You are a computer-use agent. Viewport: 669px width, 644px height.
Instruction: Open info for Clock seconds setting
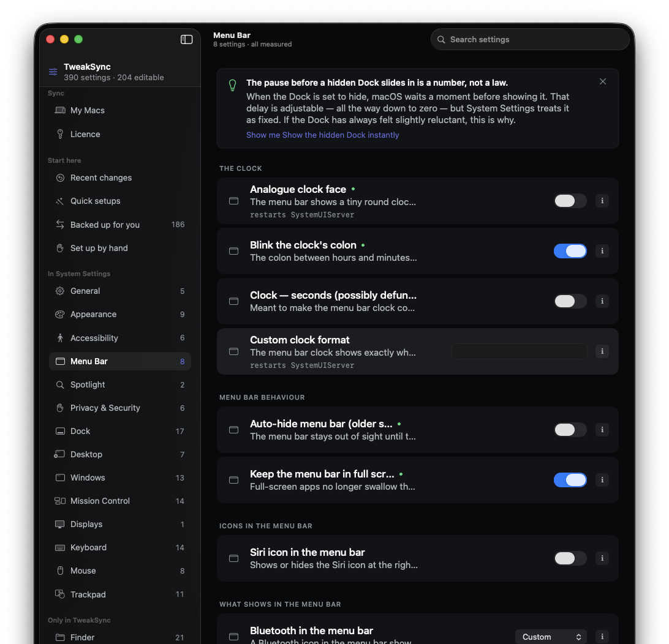coord(602,301)
